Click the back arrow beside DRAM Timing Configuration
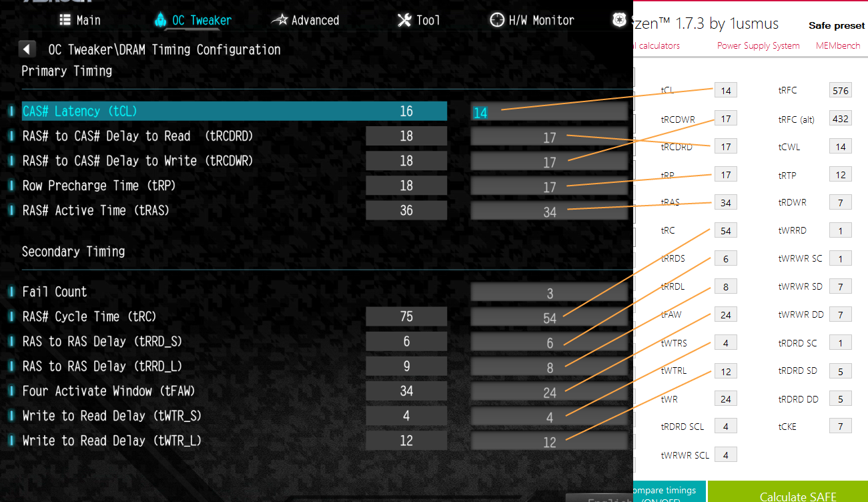 click(x=27, y=49)
